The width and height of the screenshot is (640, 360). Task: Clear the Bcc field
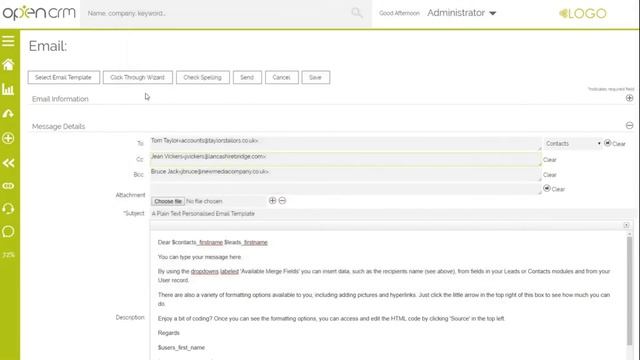pyautogui.click(x=550, y=175)
